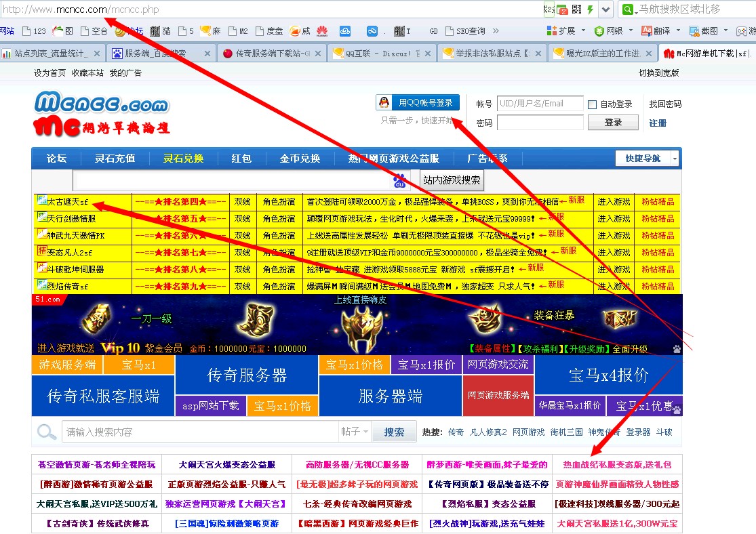Click the '用QQ帐号登录' button
756x534 pixels.
418,102
